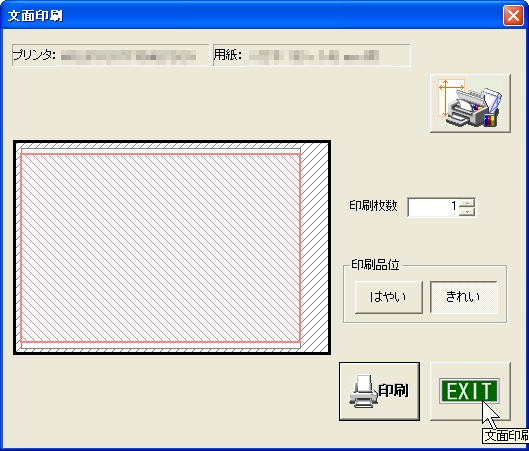
Task: Click the green EXIT sign icon
Action: 469,391
